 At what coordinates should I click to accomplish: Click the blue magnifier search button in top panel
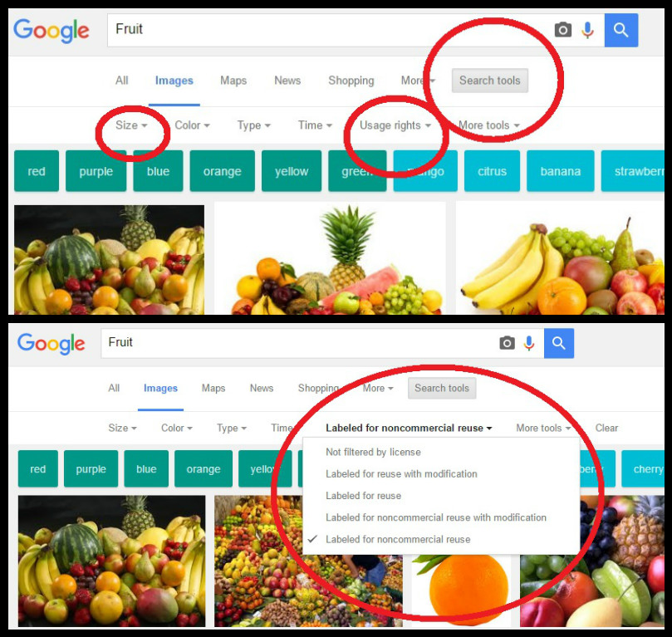pyautogui.click(x=621, y=30)
